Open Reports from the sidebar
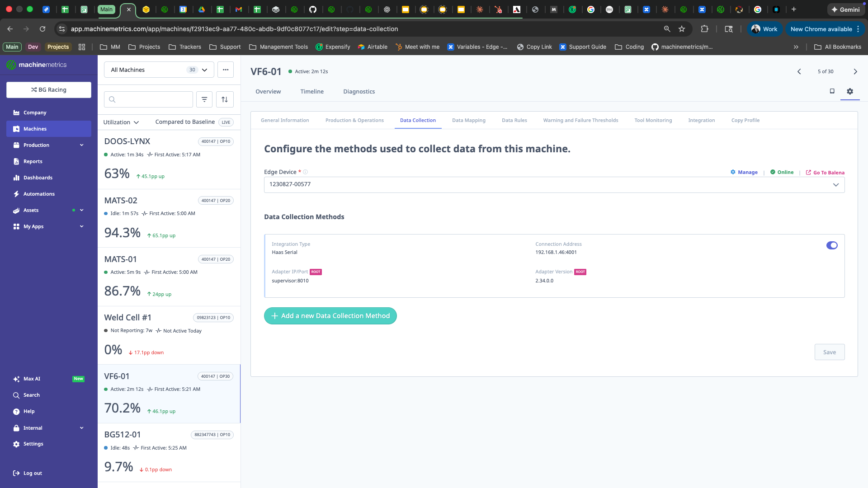868x488 pixels. point(32,161)
